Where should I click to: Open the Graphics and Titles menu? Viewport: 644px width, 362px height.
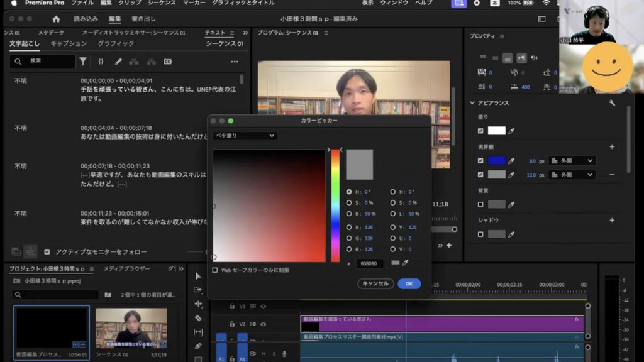click(243, 3)
